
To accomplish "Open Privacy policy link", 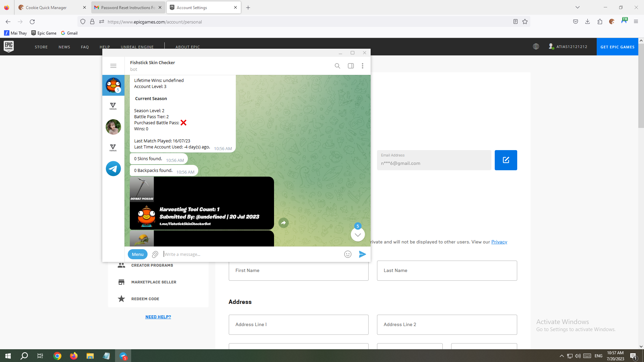I will 499,242.
